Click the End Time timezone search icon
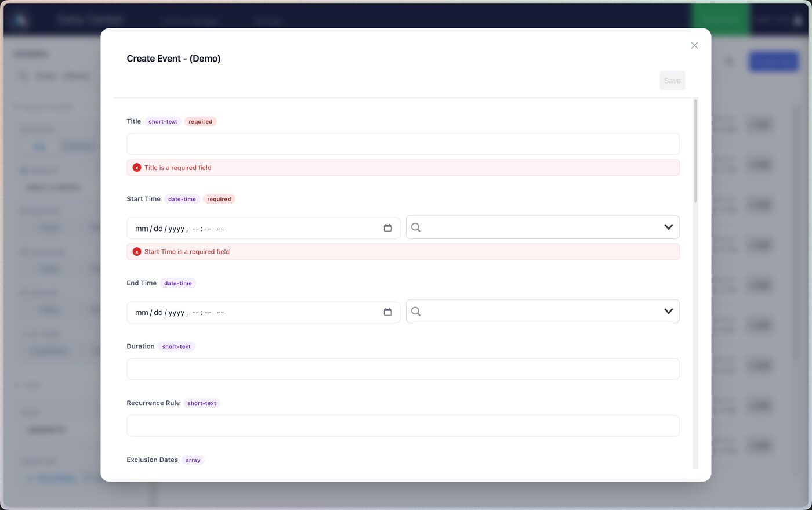Screen dimensions: 812x510 point(416,312)
